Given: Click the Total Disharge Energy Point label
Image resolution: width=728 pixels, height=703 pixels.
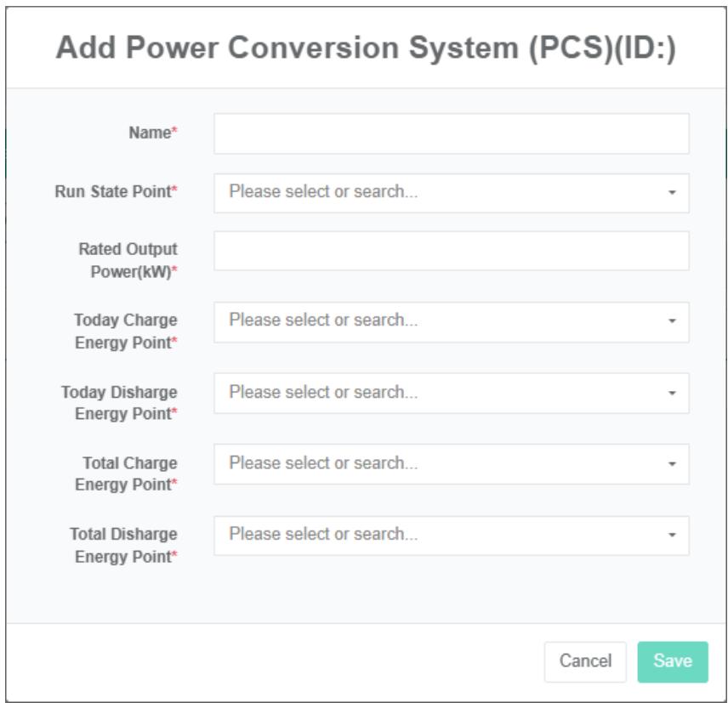Looking at the screenshot, I should tap(124, 546).
